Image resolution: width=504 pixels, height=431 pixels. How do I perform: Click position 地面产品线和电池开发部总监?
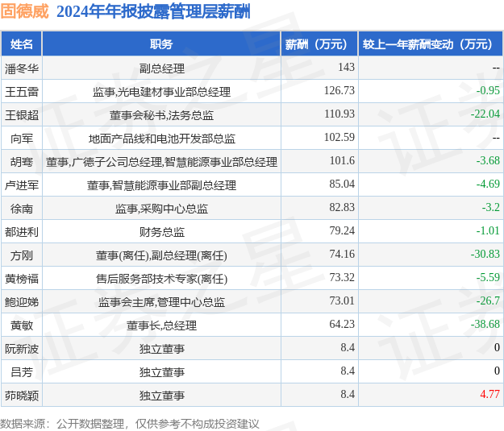(x=161, y=139)
